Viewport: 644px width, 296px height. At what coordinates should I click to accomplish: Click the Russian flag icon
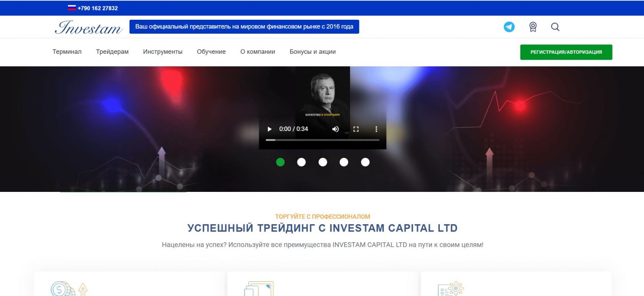pyautogui.click(x=72, y=8)
